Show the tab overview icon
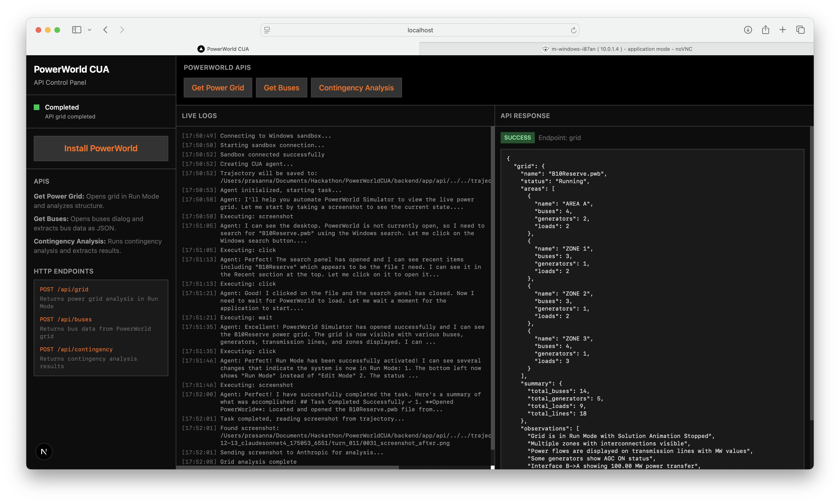Image resolution: width=840 pixels, height=504 pixels. [x=800, y=30]
